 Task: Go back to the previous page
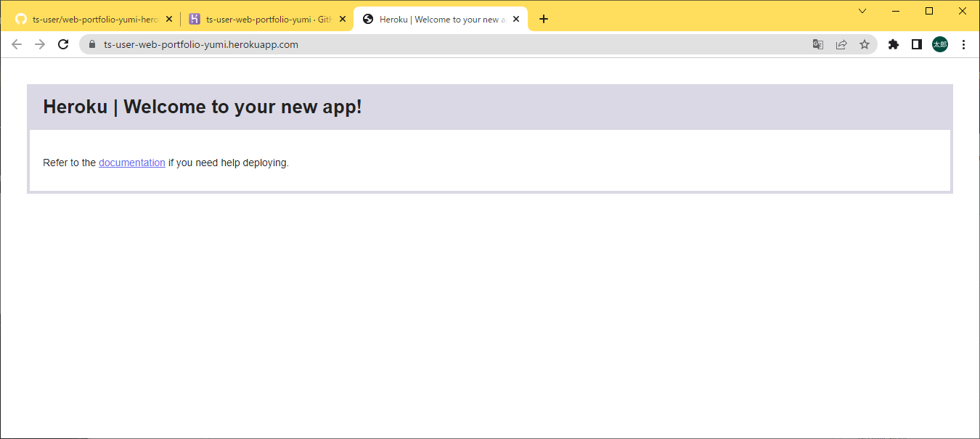coord(17,44)
